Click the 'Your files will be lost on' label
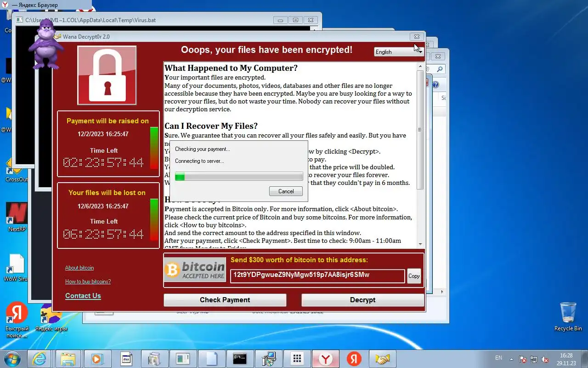588x368 pixels. (107, 193)
